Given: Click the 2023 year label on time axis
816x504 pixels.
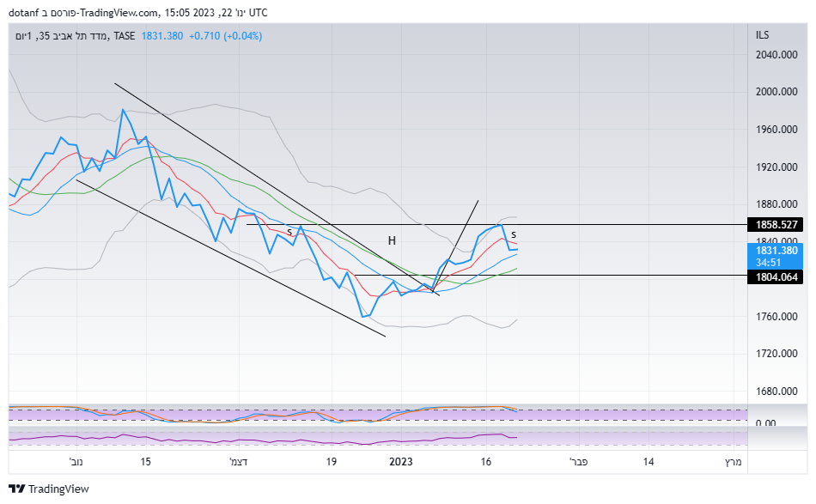Looking at the screenshot, I should (x=401, y=462).
